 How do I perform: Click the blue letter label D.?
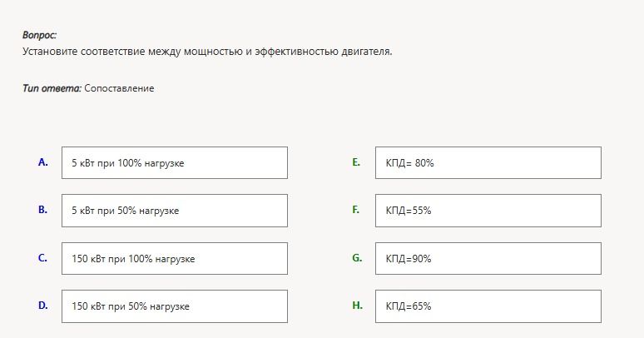pyautogui.click(x=43, y=306)
